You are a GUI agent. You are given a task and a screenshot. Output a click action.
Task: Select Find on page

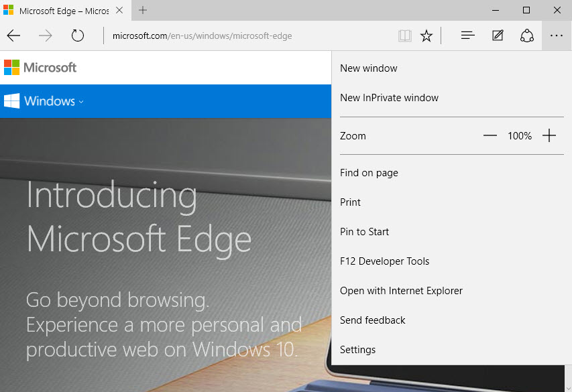click(x=451, y=173)
